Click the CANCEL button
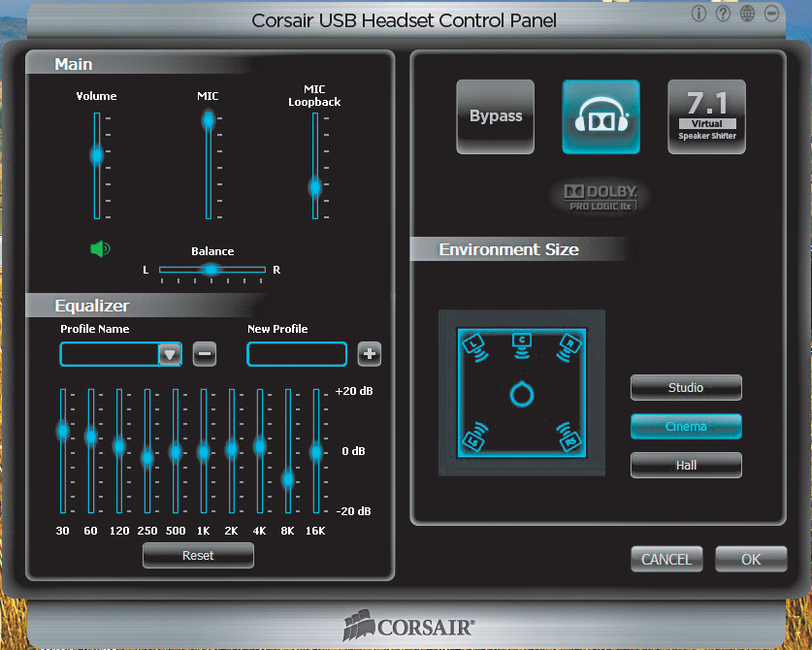Screen dimensions: 812x650 click(666, 560)
